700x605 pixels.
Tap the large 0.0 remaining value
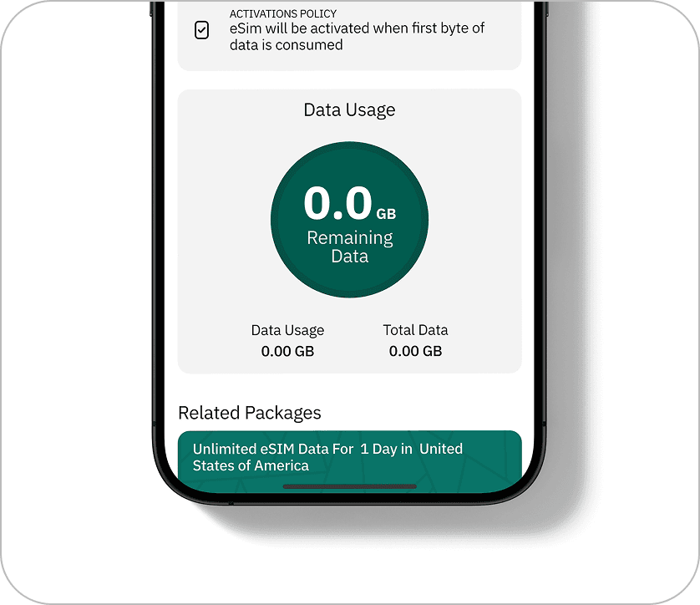point(338,203)
